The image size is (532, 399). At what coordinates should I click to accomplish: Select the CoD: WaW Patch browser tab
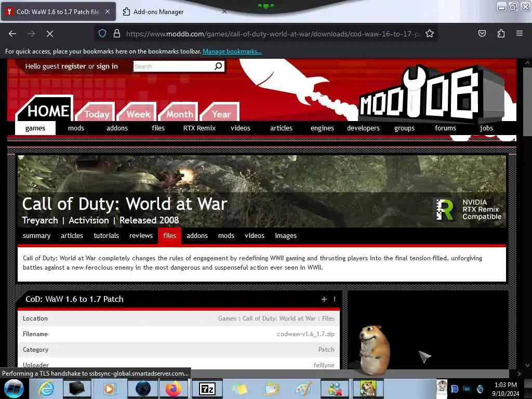coord(58,11)
